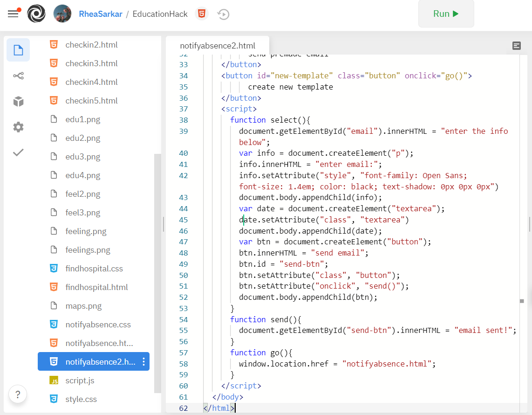Click the CSS icon beside notifyabsence.css
Image resolution: width=532 pixels, height=415 pixels.
(54, 325)
